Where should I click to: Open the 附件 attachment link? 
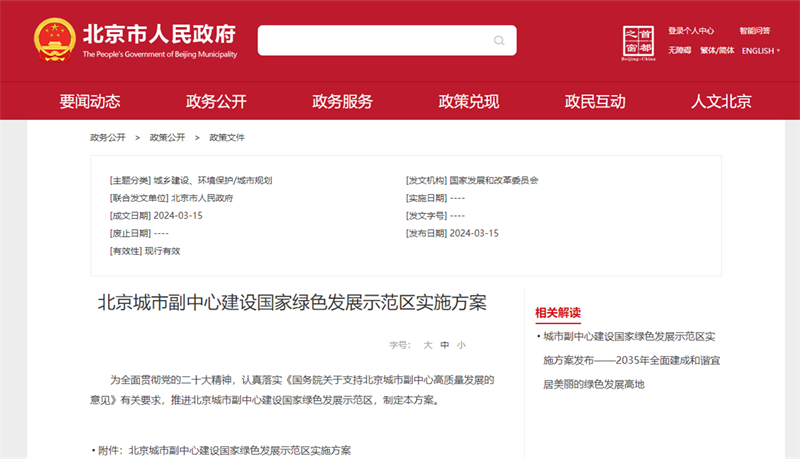(x=239, y=450)
